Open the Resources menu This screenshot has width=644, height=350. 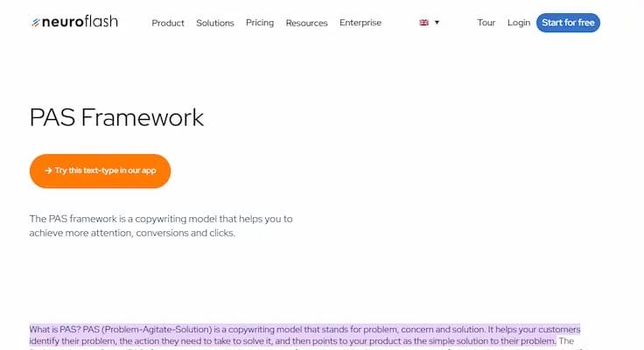[306, 23]
